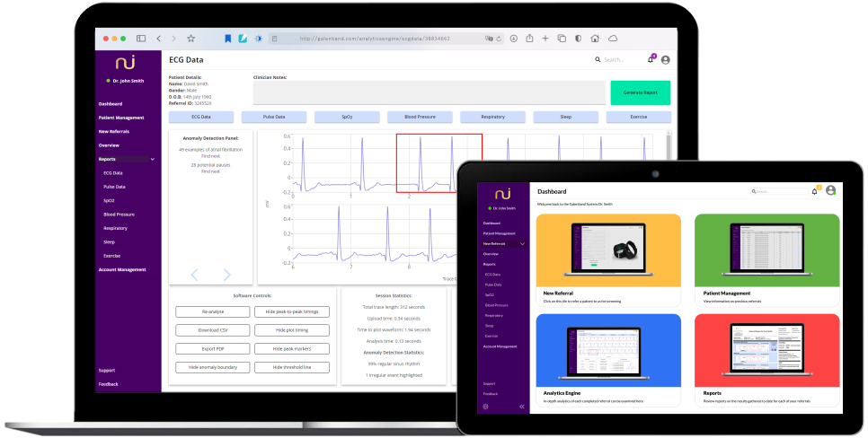Collapse the Reports section in laptop sidebar
This screenshot has height=438, width=868.
pyautogui.click(x=153, y=159)
